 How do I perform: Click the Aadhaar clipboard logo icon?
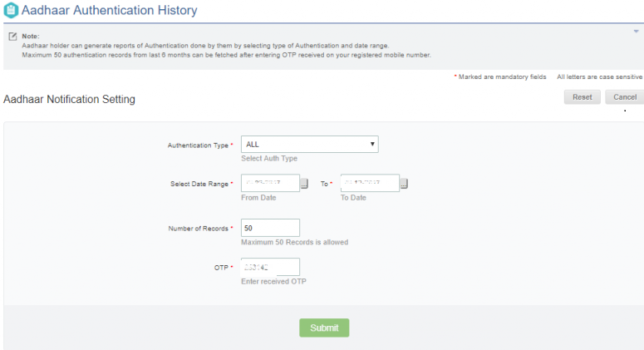[x=11, y=10]
